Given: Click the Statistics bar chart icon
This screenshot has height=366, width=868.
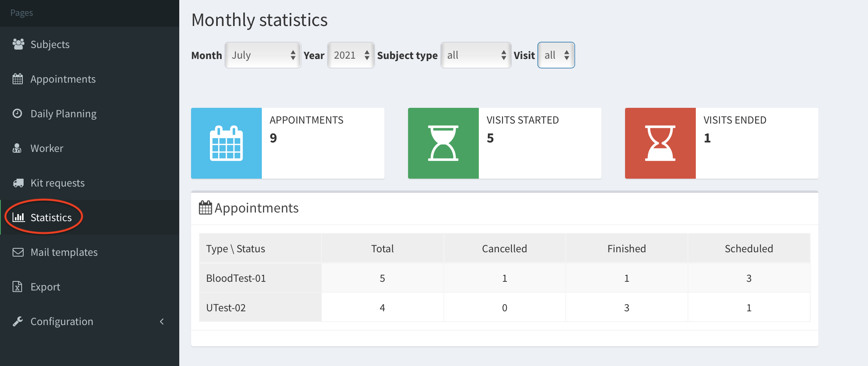Looking at the screenshot, I should point(18,217).
